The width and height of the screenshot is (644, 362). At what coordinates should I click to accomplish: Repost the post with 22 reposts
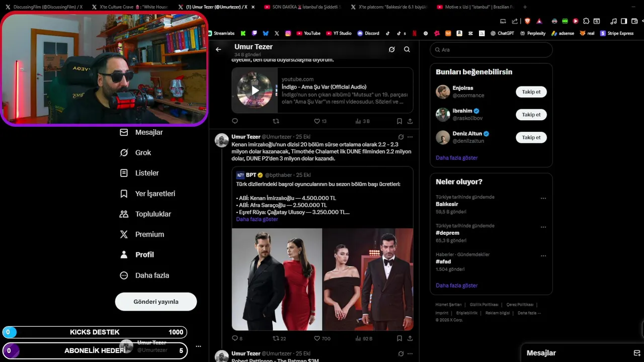click(279, 338)
